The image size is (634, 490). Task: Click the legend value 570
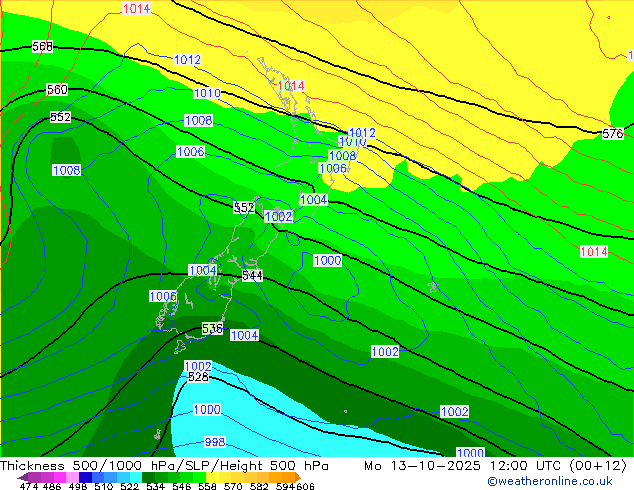click(233, 486)
